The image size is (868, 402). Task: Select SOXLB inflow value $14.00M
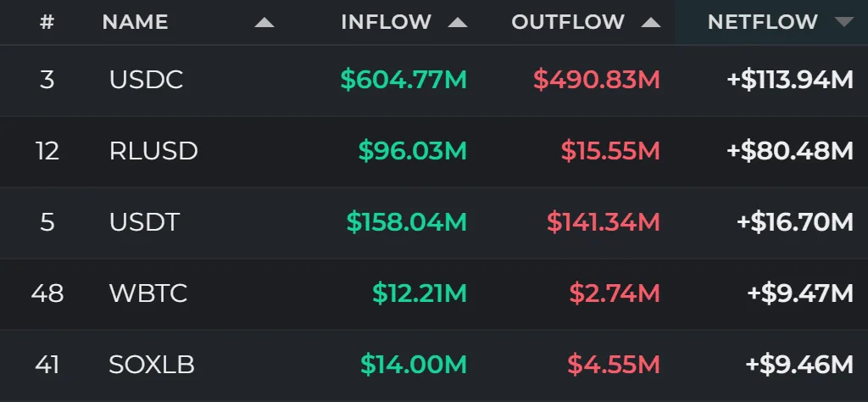[x=414, y=365]
